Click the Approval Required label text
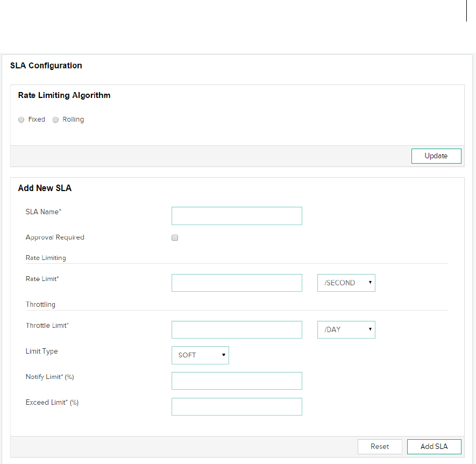476x464 pixels. 55,237
